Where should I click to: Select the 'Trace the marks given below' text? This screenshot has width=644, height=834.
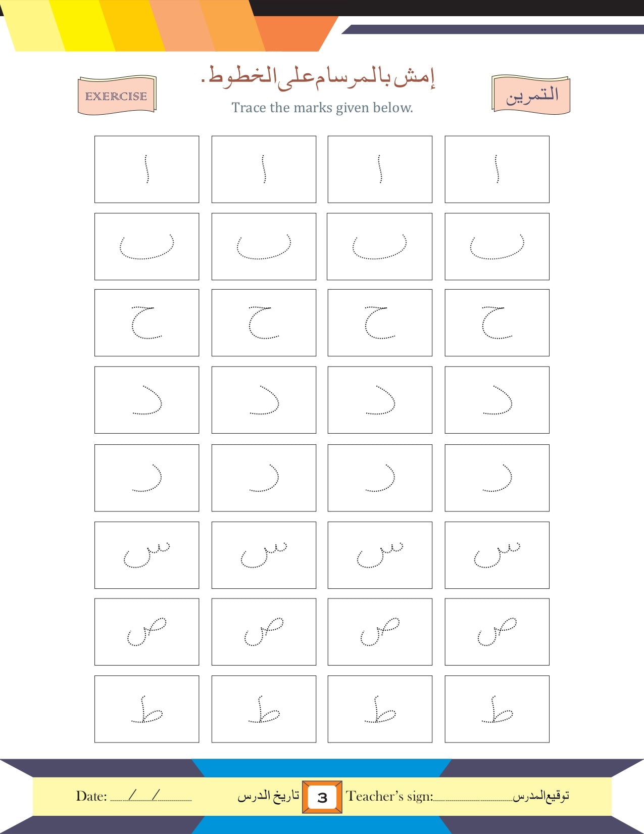pos(322,108)
